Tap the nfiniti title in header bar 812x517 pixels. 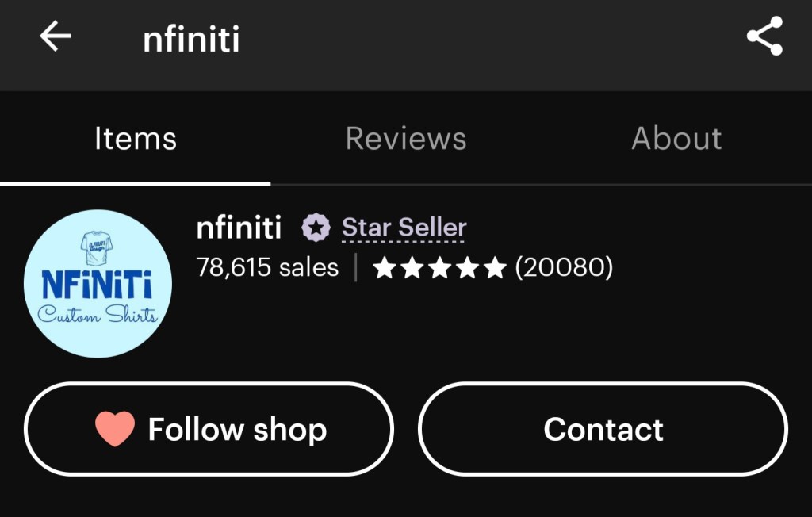(x=191, y=39)
